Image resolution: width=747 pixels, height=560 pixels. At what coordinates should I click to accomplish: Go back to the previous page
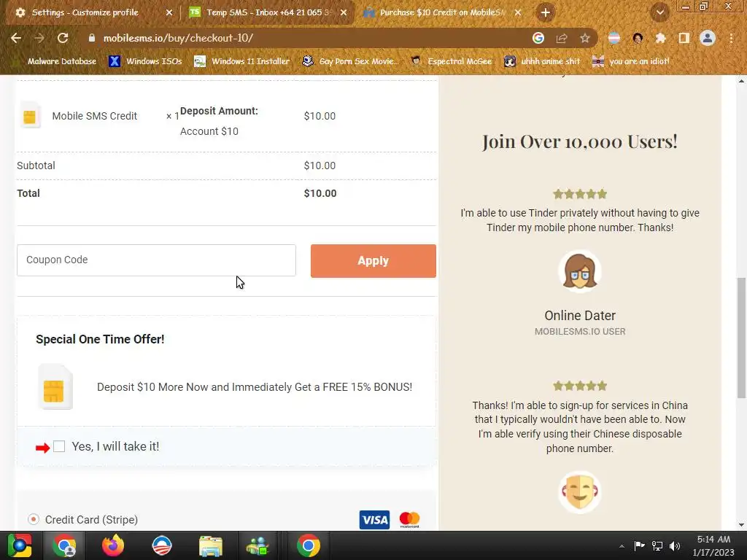coord(16,38)
